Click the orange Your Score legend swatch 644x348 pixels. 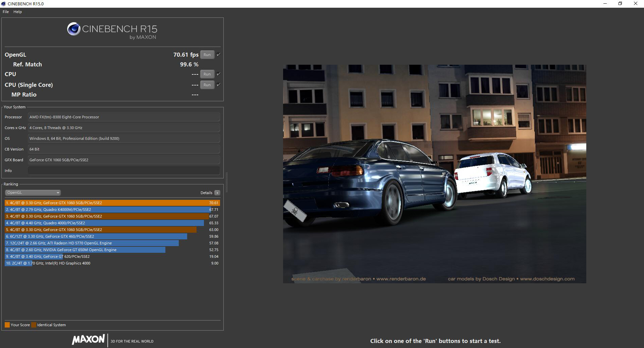click(7, 325)
